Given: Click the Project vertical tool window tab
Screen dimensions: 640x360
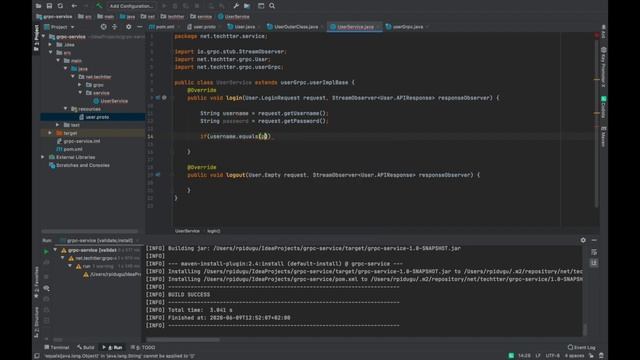Looking at the screenshot, I should (36, 38).
